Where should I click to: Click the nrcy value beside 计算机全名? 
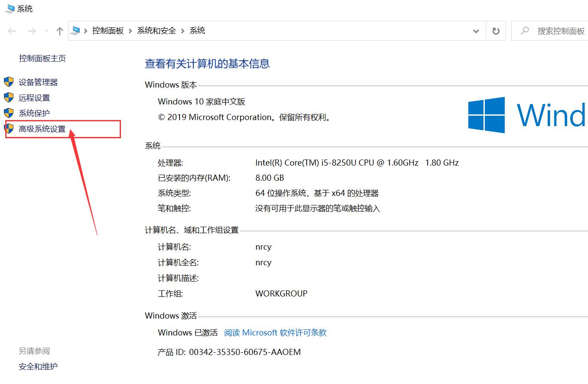pyautogui.click(x=264, y=263)
